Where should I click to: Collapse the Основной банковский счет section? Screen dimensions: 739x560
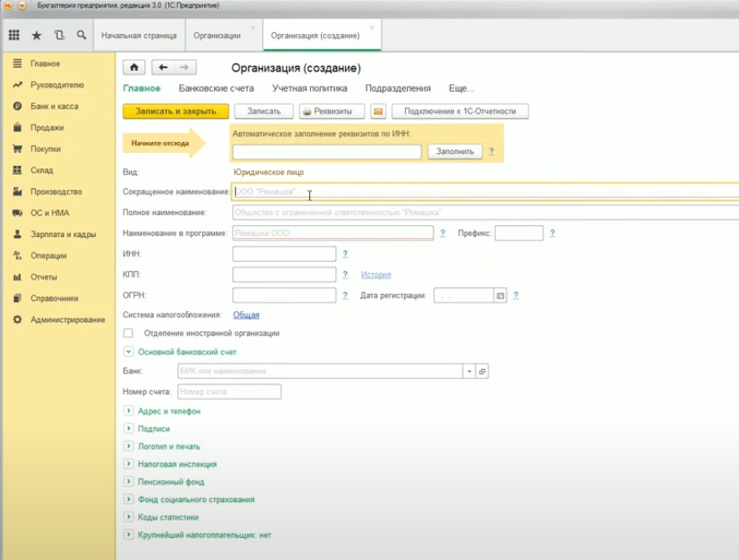point(129,351)
